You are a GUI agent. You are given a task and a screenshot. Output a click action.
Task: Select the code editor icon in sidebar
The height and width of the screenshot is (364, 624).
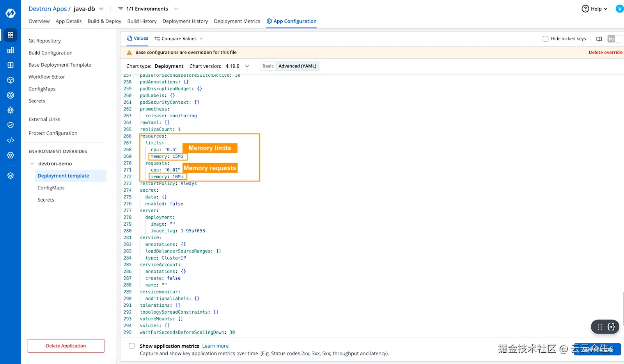point(10,140)
